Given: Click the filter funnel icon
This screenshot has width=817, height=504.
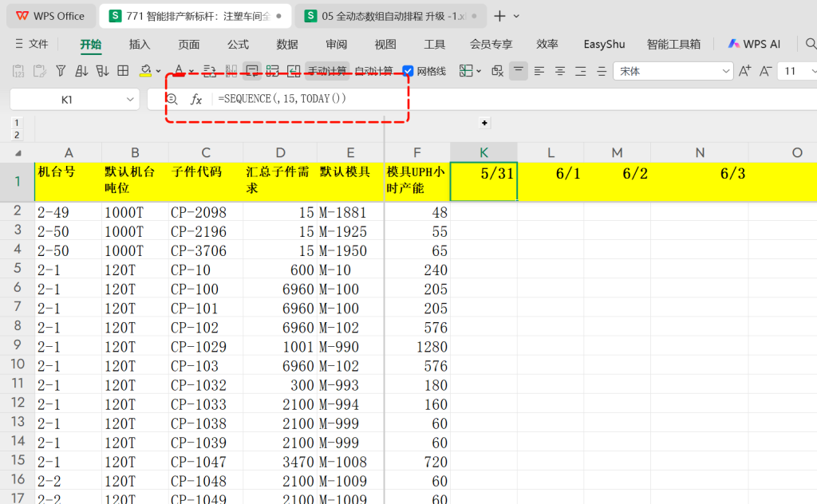Looking at the screenshot, I should pyautogui.click(x=61, y=71).
